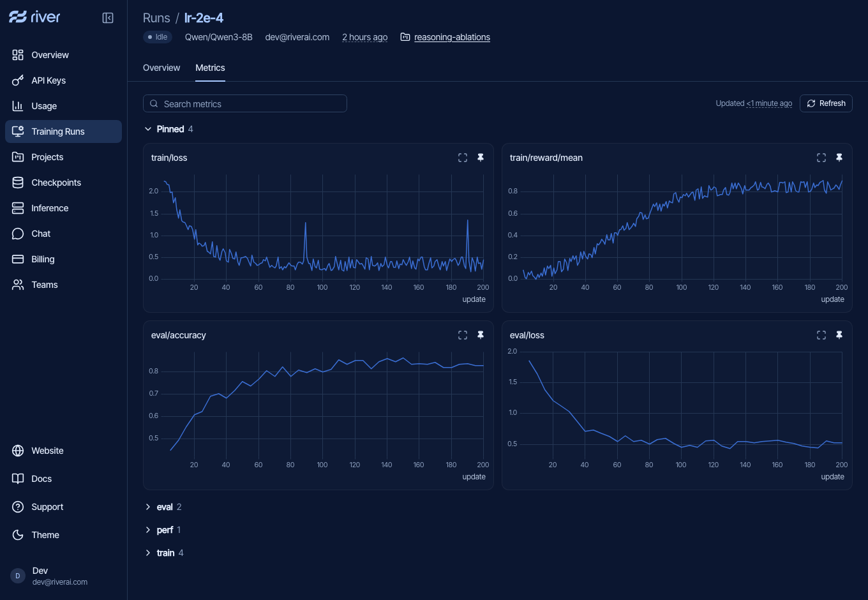Click the Checkpoints database icon
This screenshot has height=600, width=868.
click(x=18, y=183)
